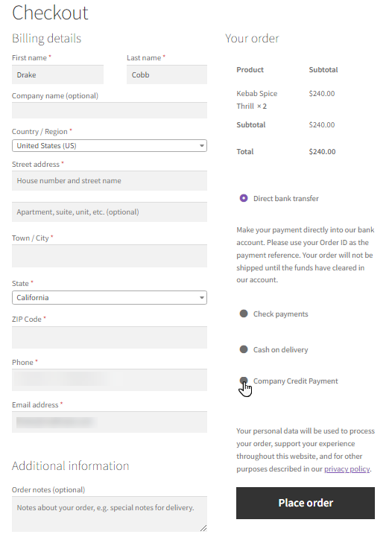Click the ZIP Code input field
The width and height of the screenshot is (392, 543).
click(x=110, y=337)
